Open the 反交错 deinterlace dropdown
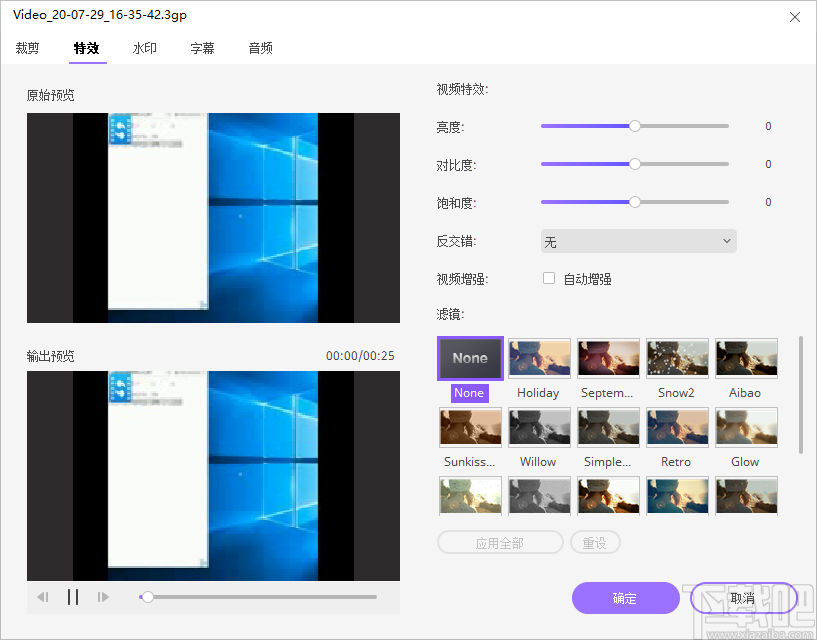 tap(638, 241)
